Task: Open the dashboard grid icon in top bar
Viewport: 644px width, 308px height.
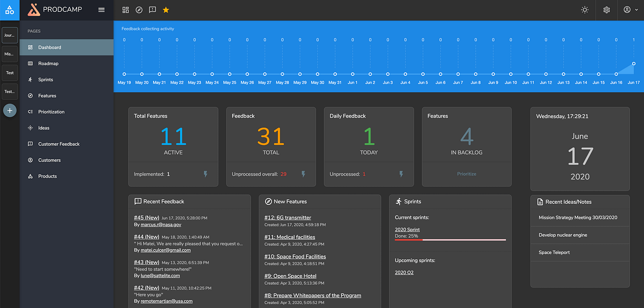Action: (x=126, y=10)
